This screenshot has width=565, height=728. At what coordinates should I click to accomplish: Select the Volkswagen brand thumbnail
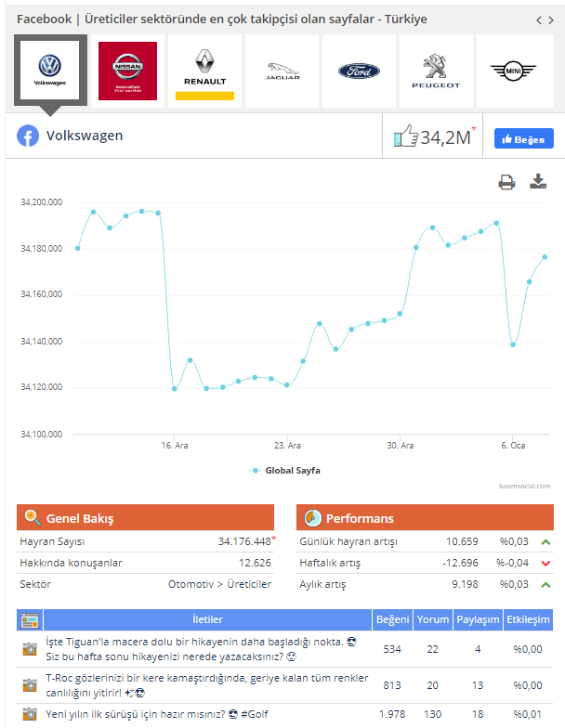(x=50, y=71)
